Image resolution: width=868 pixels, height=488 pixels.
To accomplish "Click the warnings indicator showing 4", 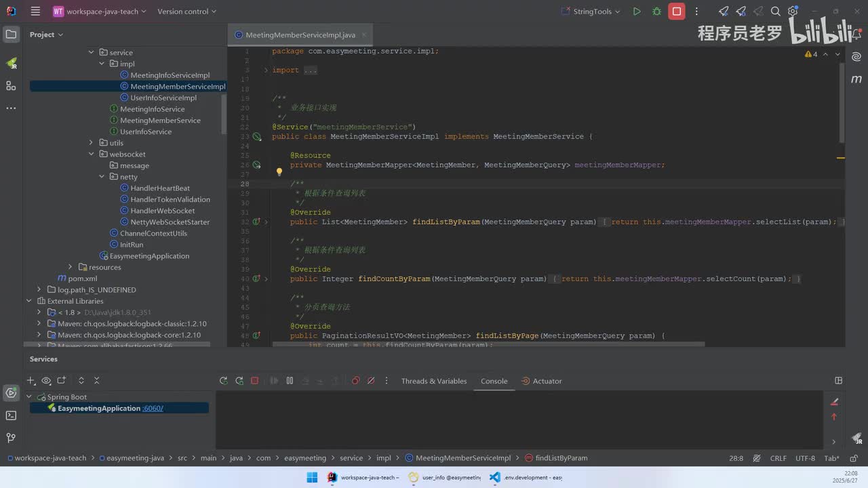I will pos(811,54).
